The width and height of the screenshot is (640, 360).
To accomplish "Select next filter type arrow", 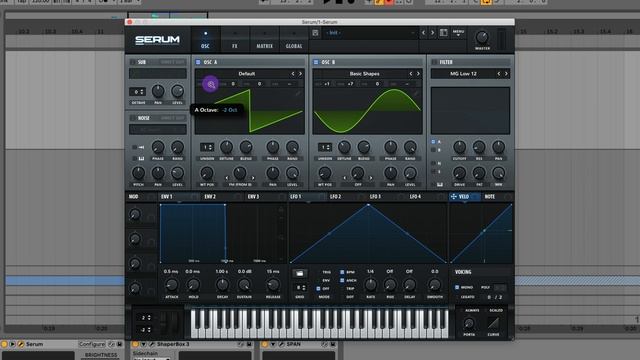I will (x=507, y=74).
